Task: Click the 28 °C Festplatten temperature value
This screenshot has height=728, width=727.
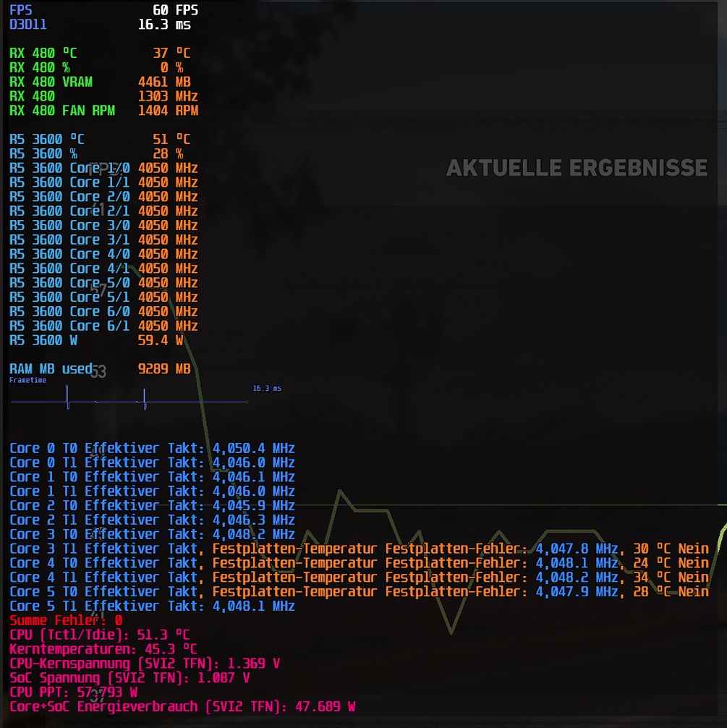Action: pos(652,593)
